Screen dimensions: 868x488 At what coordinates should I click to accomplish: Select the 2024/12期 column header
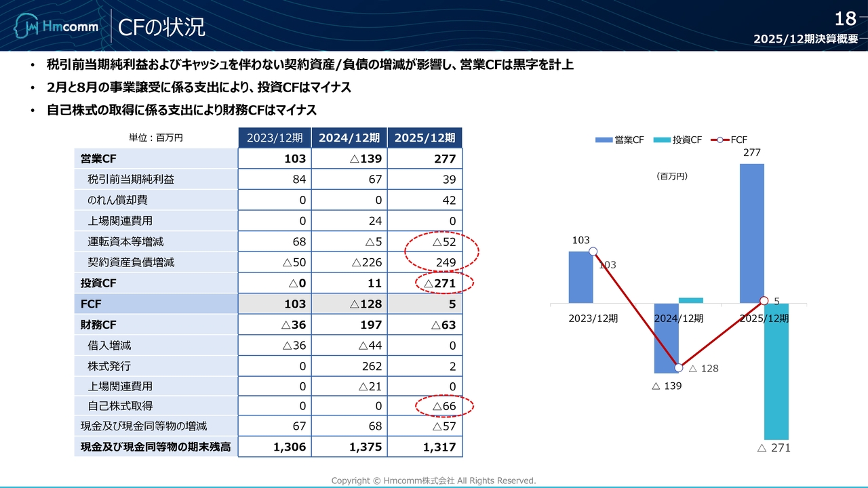coord(349,138)
